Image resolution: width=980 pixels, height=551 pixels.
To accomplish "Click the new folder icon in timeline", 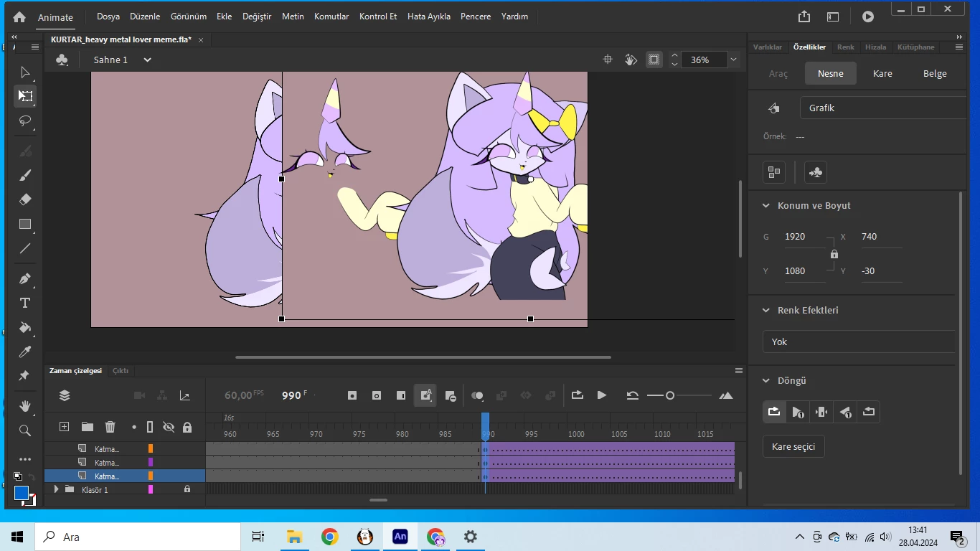I will 88,427.
